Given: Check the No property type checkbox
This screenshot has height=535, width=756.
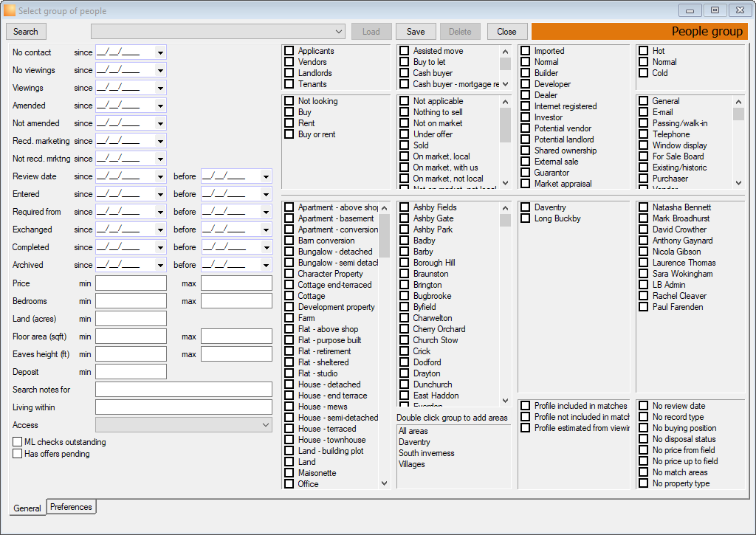Looking at the screenshot, I should pyautogui.click(x=644, y=483).
